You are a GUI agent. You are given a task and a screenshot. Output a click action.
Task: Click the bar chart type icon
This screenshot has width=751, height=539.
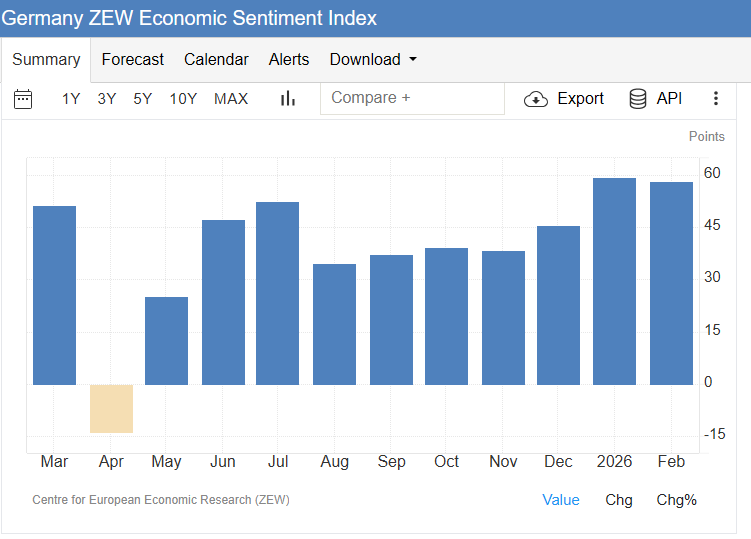pos(288,98)
